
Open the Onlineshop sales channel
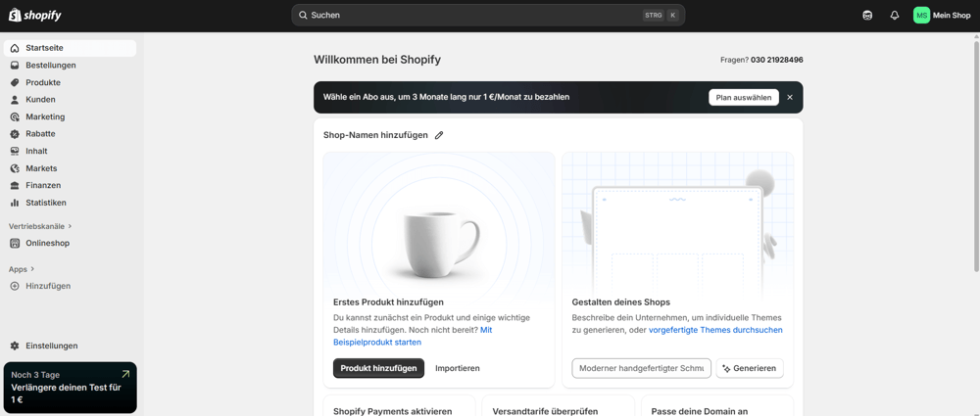click(x=47, y=243)
